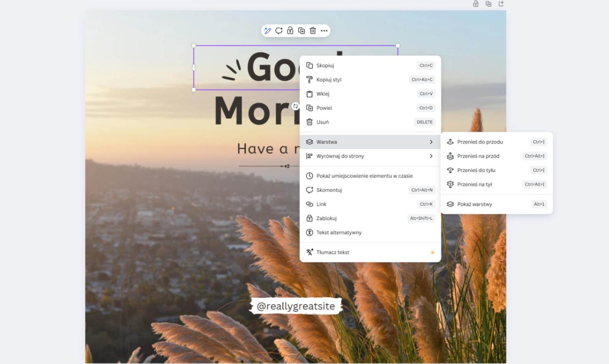The image size is (609, 364).
Task: Click the clock icon beside Pokaż umiejscowienie
Action: click(x=309, y=176)
